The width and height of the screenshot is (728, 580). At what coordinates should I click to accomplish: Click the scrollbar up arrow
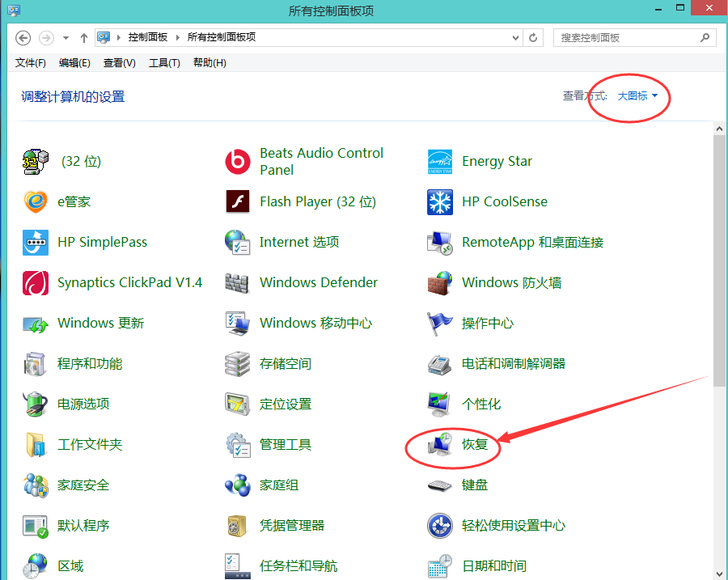pyautogui.click(x=719, y=129)
